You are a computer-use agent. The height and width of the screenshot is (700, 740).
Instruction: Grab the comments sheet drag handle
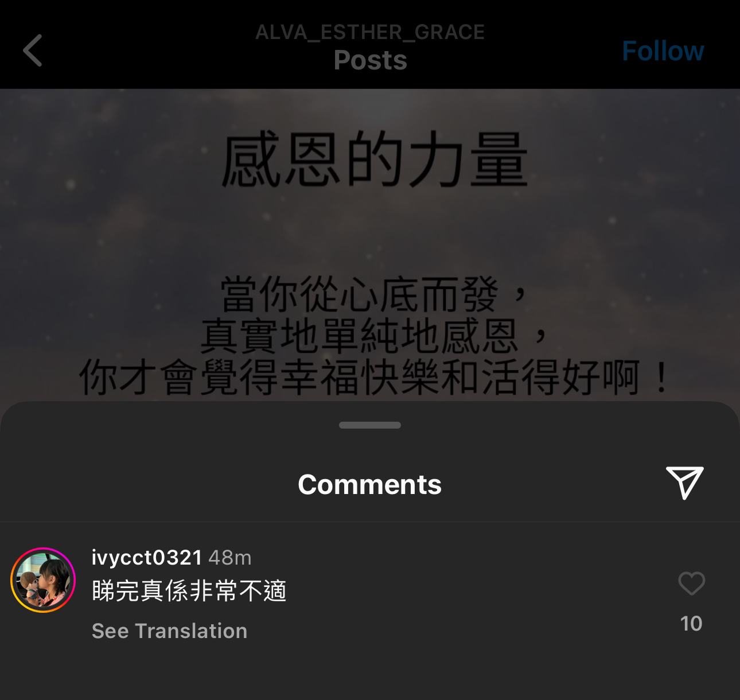tap(370, 425)
